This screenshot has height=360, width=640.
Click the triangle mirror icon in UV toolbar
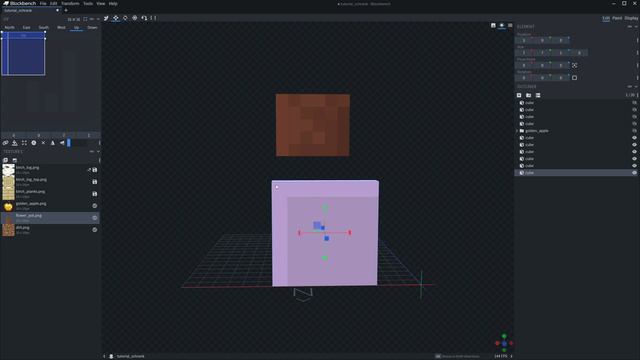53,143
